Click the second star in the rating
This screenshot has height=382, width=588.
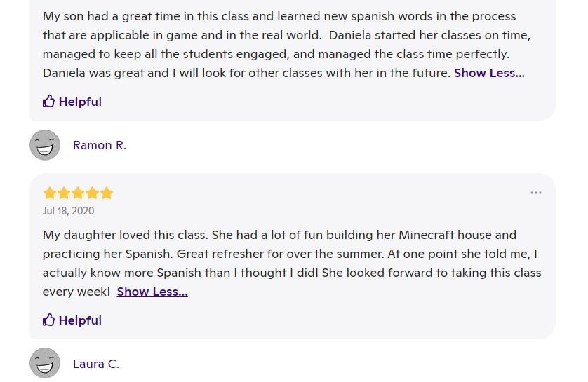64,193
